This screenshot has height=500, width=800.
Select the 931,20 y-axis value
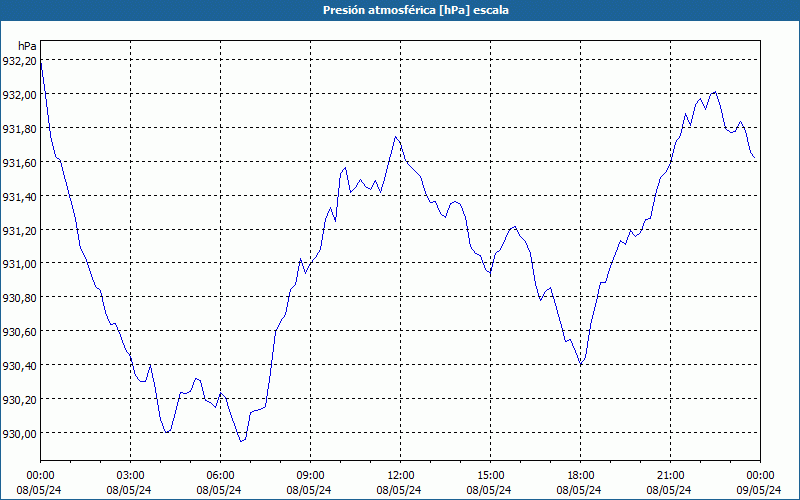point(19,231)
